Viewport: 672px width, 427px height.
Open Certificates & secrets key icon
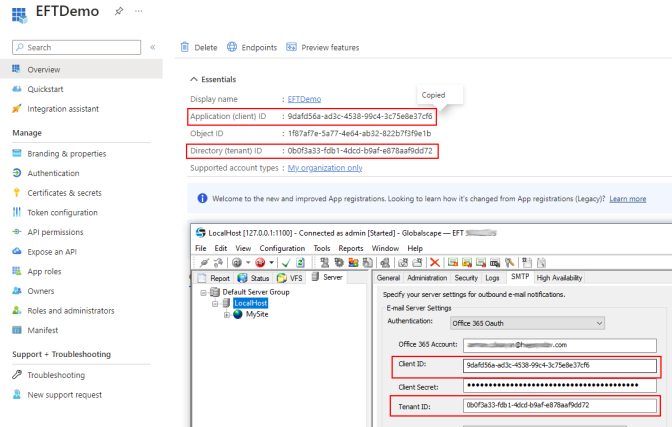[17, 192]
